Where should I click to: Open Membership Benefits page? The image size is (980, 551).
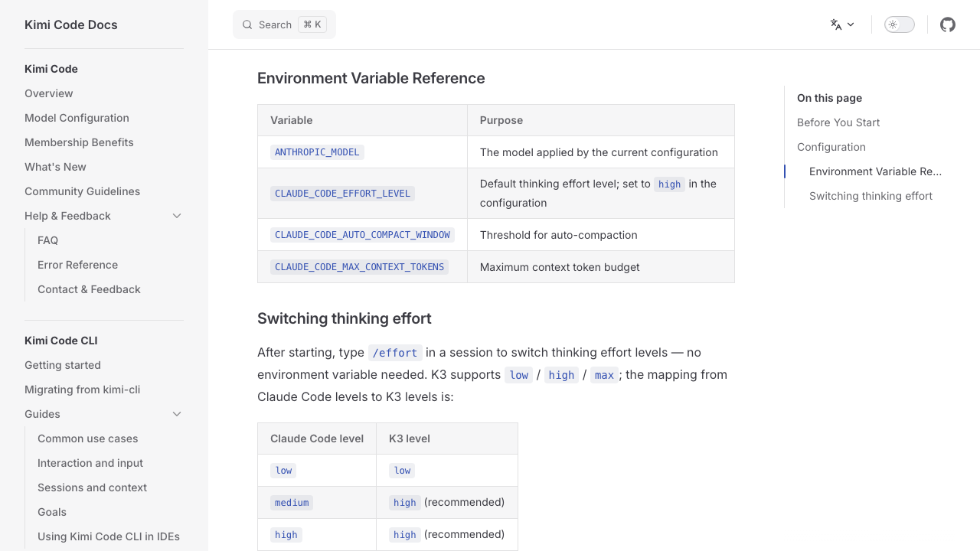79,142
